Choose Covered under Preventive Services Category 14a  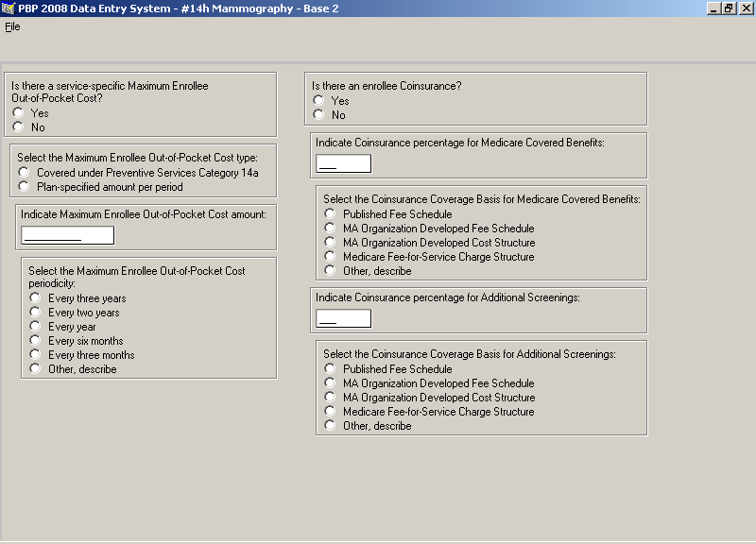click(x=24, y=172)
